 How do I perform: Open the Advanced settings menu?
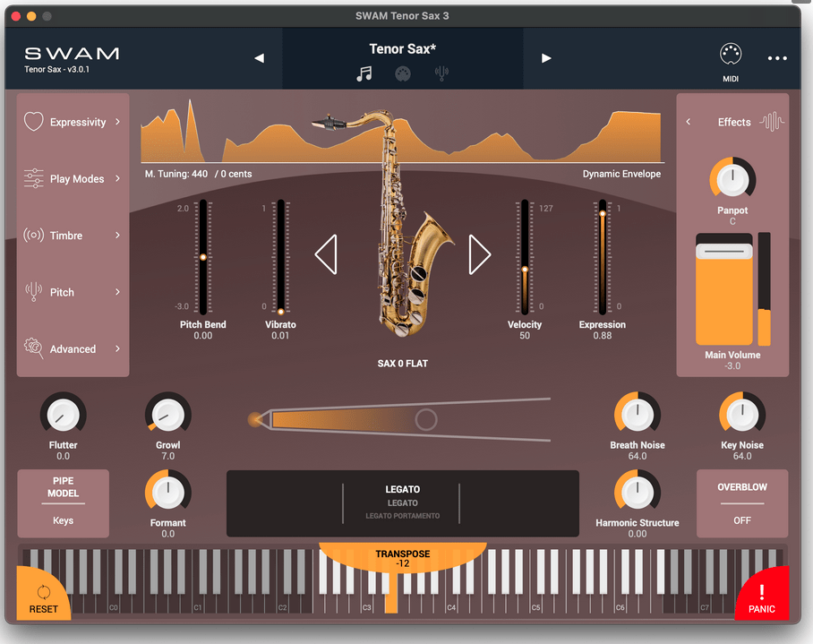click(x=73, y=349)
